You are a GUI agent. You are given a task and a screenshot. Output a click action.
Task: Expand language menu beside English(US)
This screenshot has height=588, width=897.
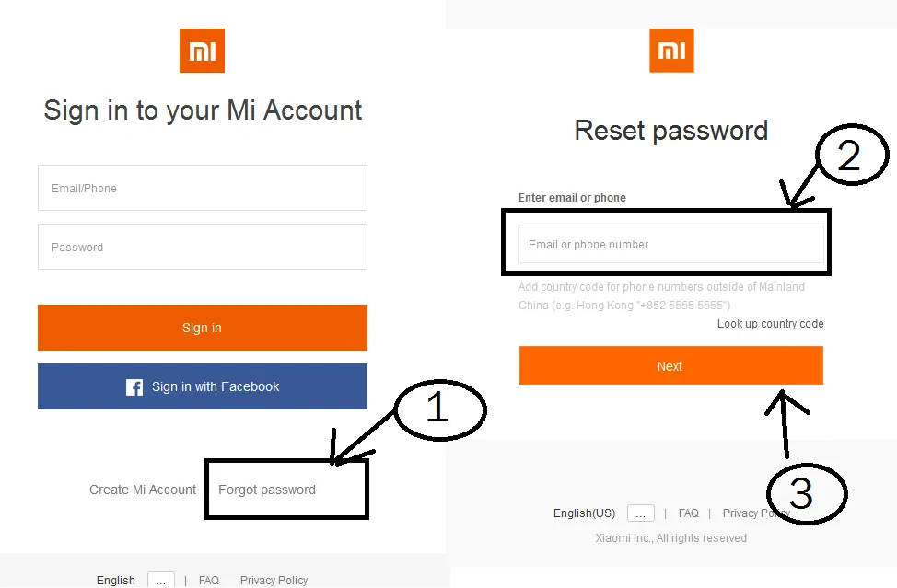tap(641, 513)
